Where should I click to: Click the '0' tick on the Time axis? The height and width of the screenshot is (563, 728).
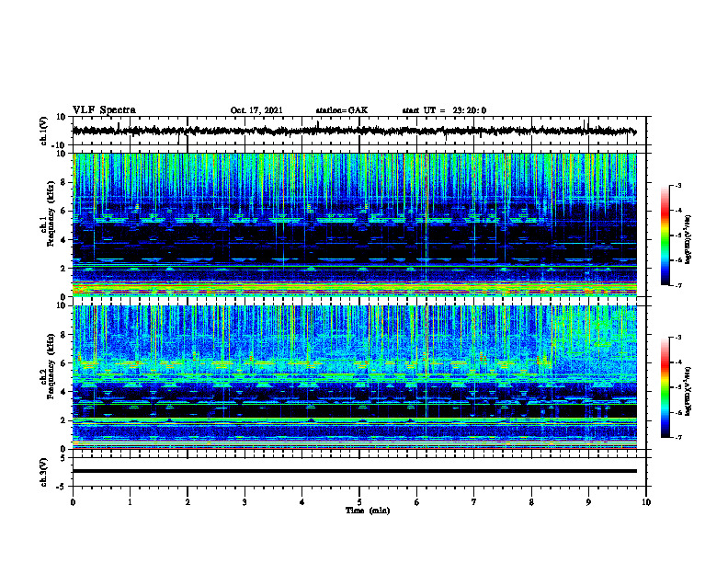point(73,502)
